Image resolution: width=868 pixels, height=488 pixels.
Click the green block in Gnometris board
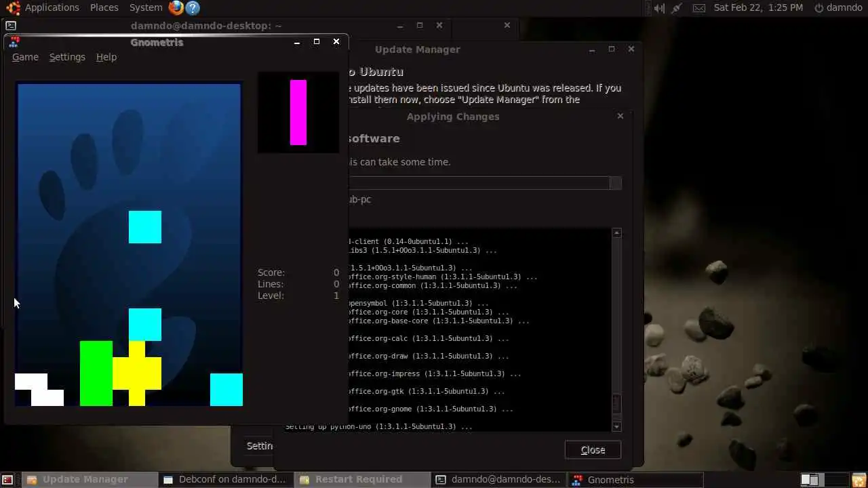[96, 373]
